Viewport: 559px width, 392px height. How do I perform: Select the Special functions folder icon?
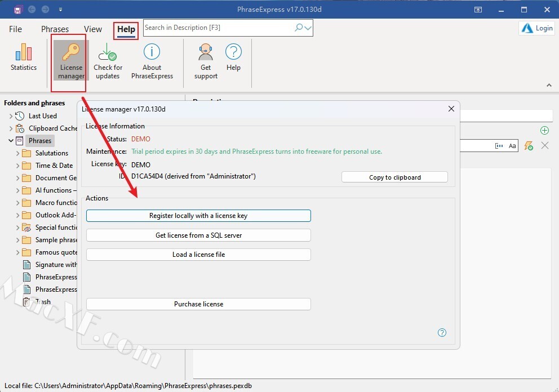(26, 228)
